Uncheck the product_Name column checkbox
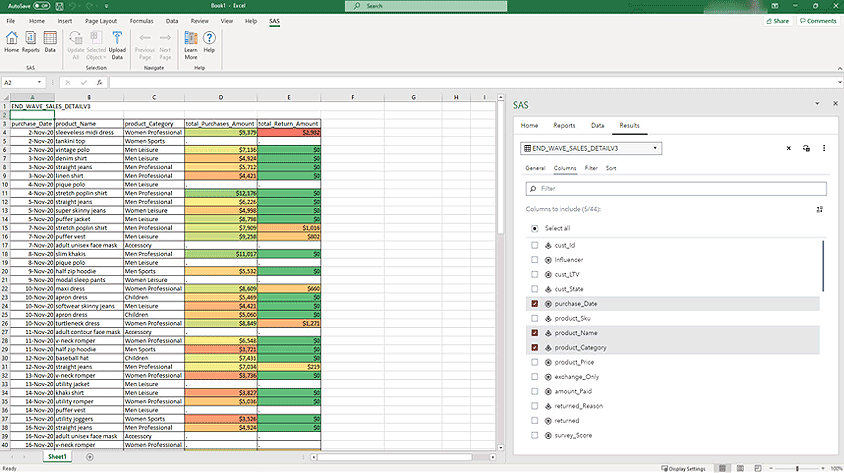The height and width of the screenshot is (473, 844). click(534, 333)
